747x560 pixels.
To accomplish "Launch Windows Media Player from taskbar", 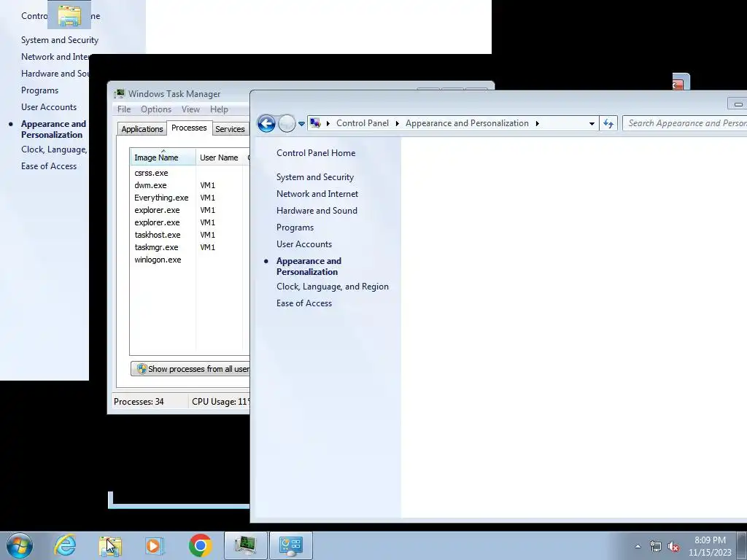I will coord(153,545).
